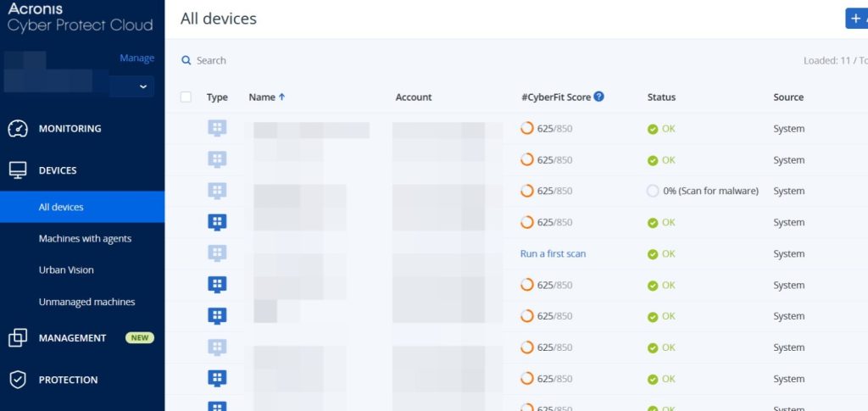Image resolution: width=868 pixels, height=411 pixels.
Task: Click 625/850 score in Scan for malware row
Action: [x=554, y=191]
